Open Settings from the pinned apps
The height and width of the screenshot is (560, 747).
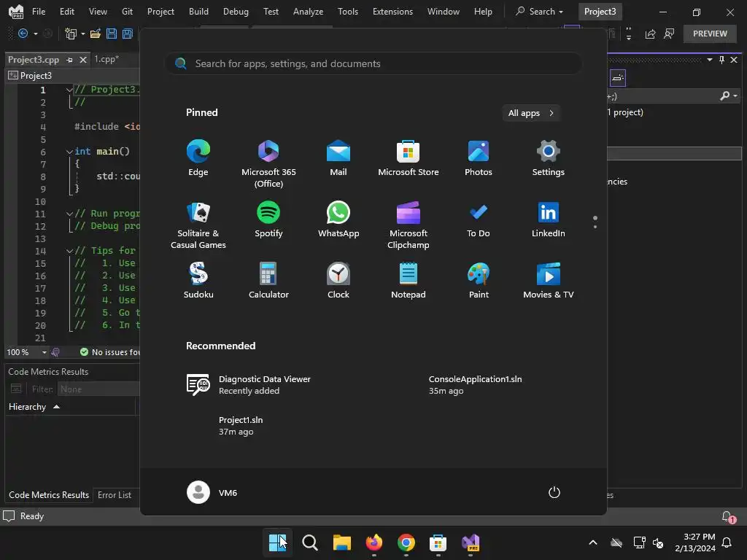(549, 158)
